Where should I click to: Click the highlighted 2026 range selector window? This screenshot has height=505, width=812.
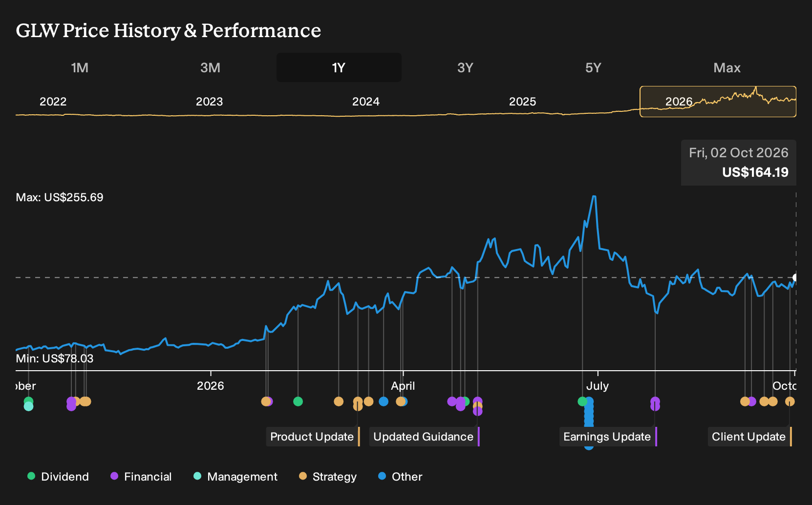718,102
